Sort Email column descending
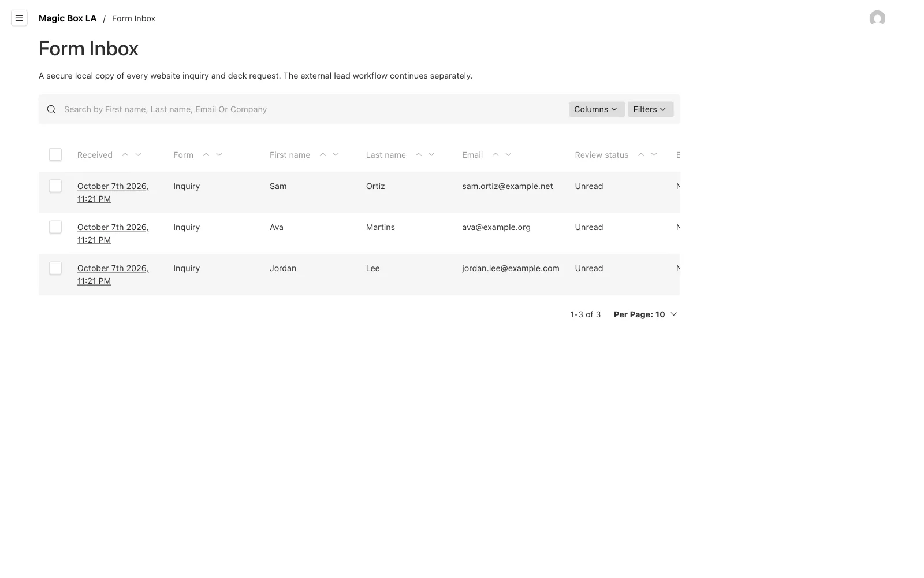The width and height of the screenshot is (924, 578). click(508, 154)
